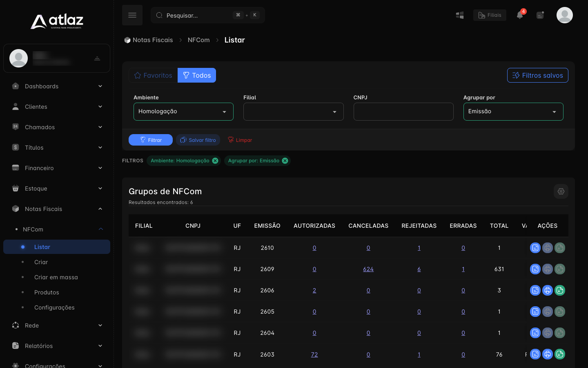The image size is (588, 368).
Task: Click the CNPJ input field
Action: [x=403, y=112]
